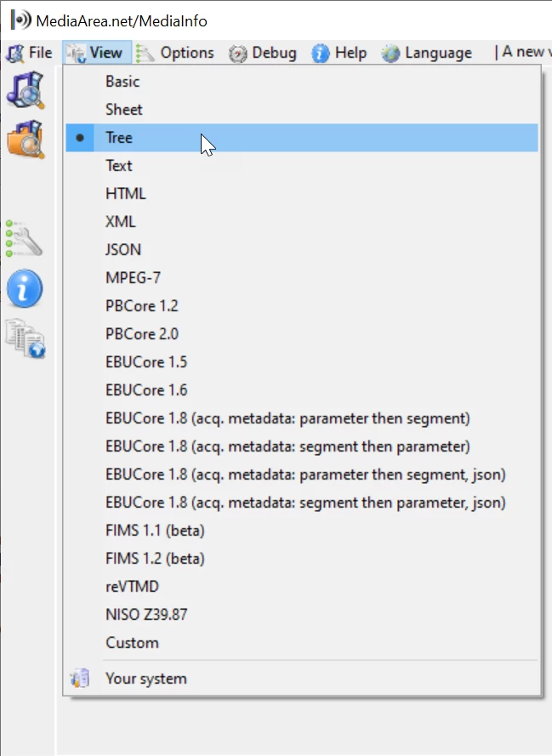Switch to XML view
Screen dimensions: 552x756
(x=302, y=221)
